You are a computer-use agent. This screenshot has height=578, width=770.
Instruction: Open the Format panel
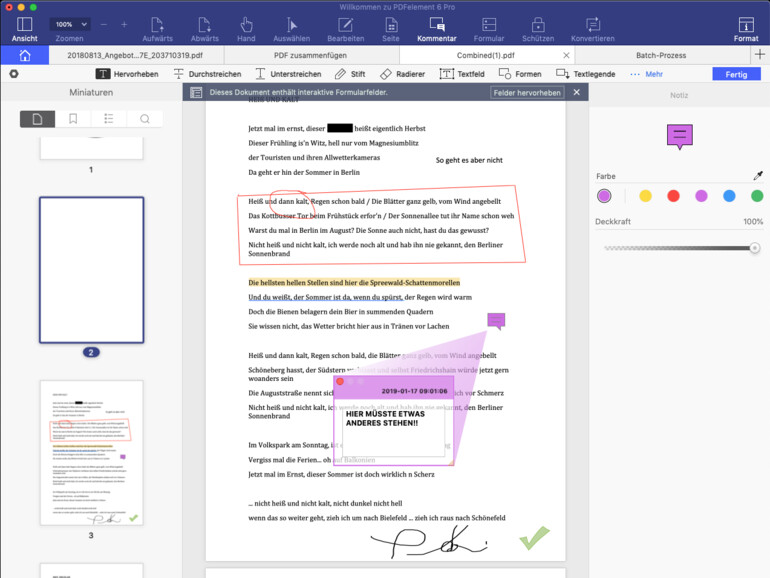(x=745, y=27)
